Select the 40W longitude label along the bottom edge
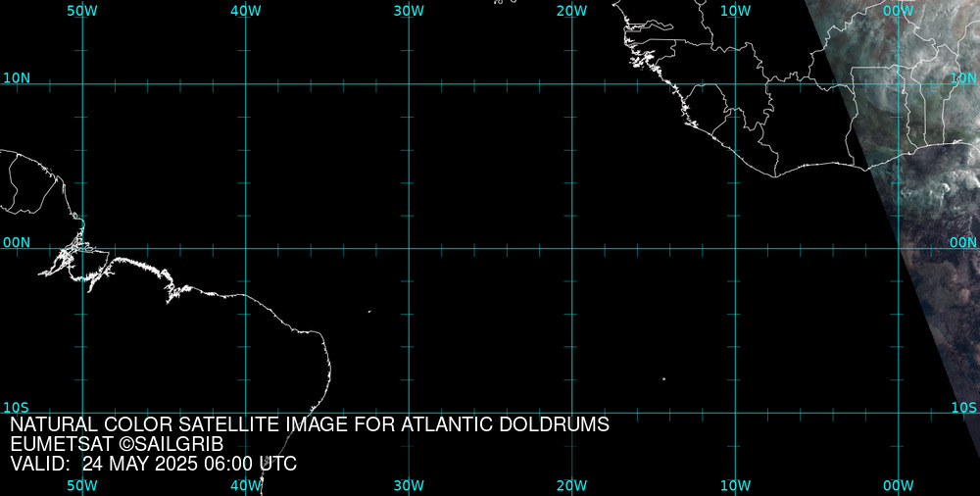The image size is (980, 496). pos(246,485)
